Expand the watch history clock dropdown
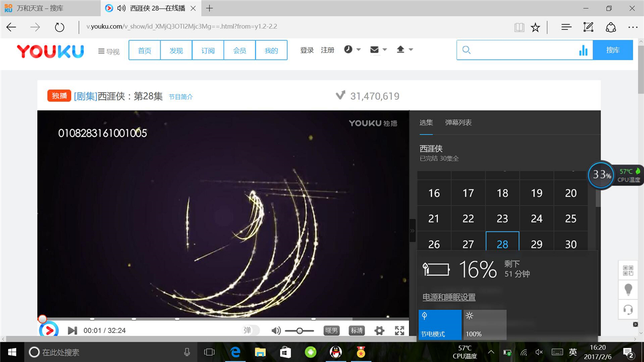This screenshot has width=644, height=362. pos(352,49)
